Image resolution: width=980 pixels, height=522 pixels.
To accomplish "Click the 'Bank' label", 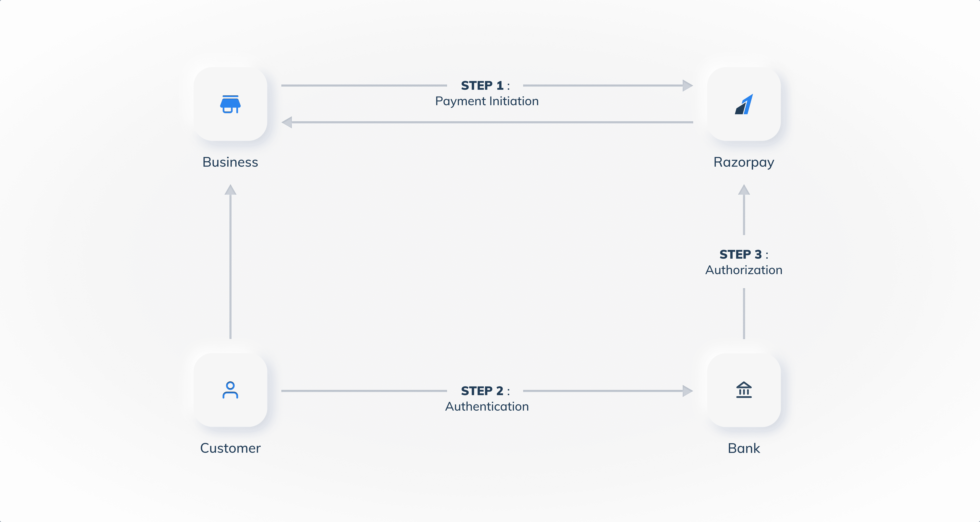I will [744, 448].
